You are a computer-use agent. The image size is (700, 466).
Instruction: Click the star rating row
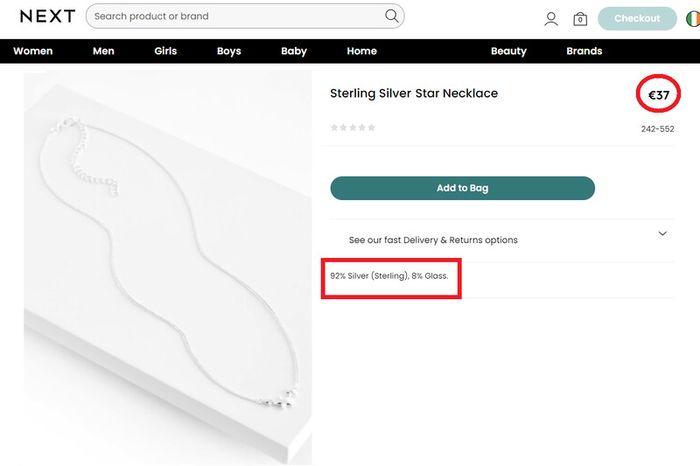click(x=353, y=128)
